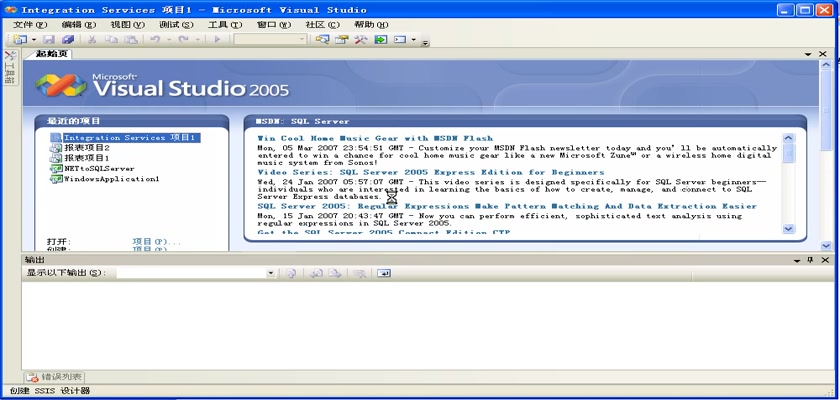
Task: Click the MSDN news list scroll-up arrow
Action: [x=789, y=138]
